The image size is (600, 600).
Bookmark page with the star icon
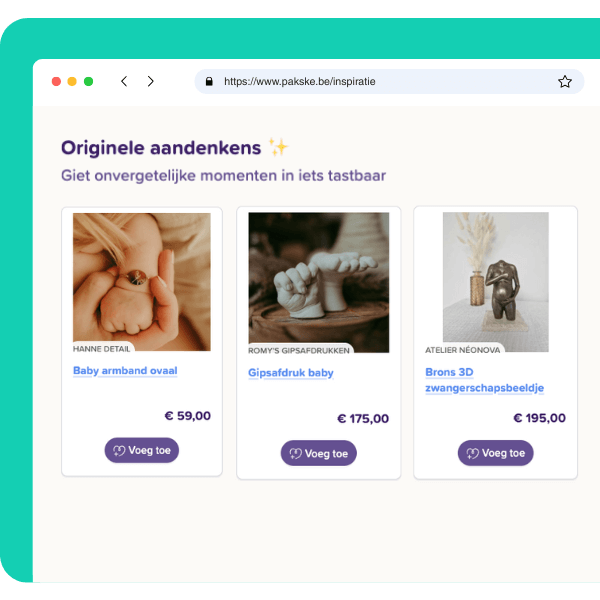click(565, 81)
